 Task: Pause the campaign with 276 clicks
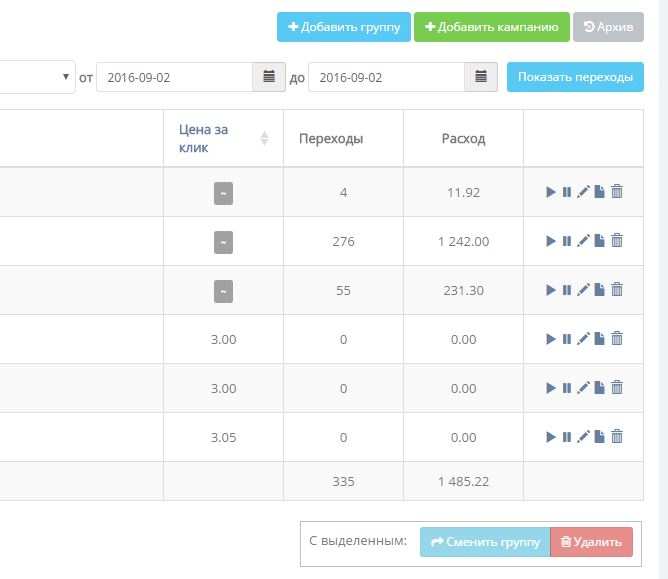pos(567,241)
